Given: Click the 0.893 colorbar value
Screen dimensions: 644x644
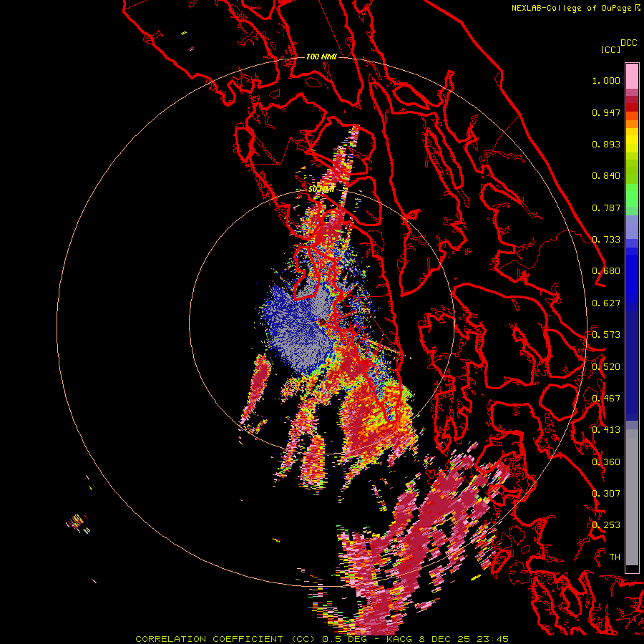Looking at the screenshot, I should click(x=606, y=144).
